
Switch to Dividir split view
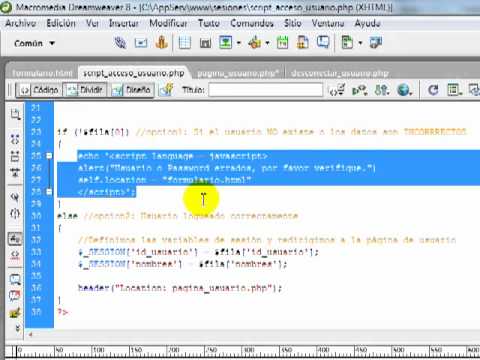click(85, 90)
